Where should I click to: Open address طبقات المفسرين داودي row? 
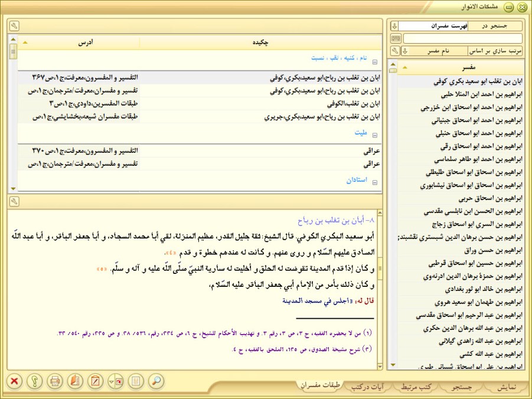point(79,103)
